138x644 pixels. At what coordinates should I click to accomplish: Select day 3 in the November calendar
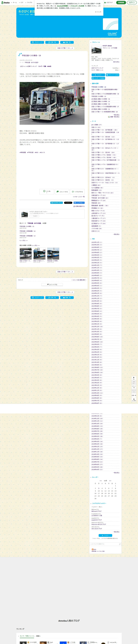99,488
